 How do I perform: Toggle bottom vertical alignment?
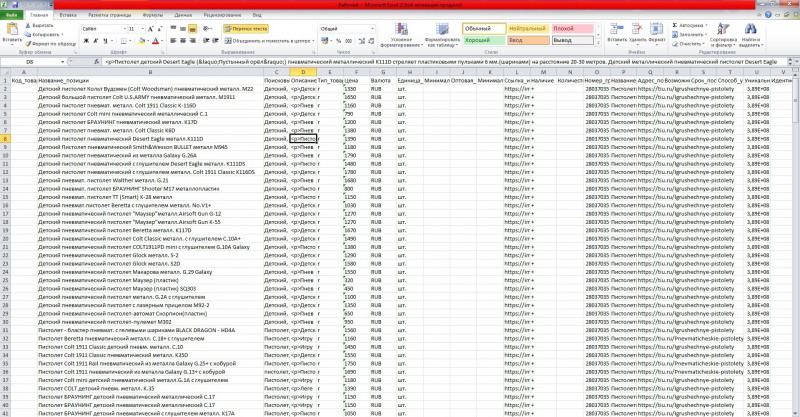click(192, 29)
